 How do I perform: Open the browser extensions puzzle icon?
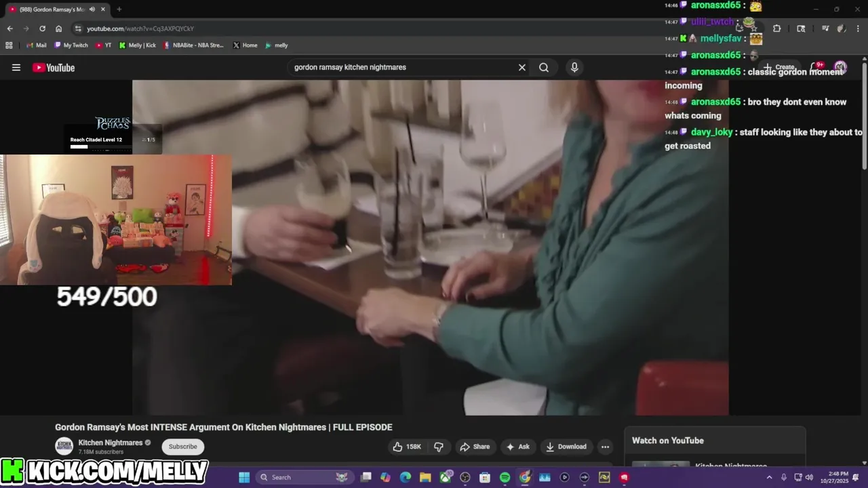(x=776, y=28)
